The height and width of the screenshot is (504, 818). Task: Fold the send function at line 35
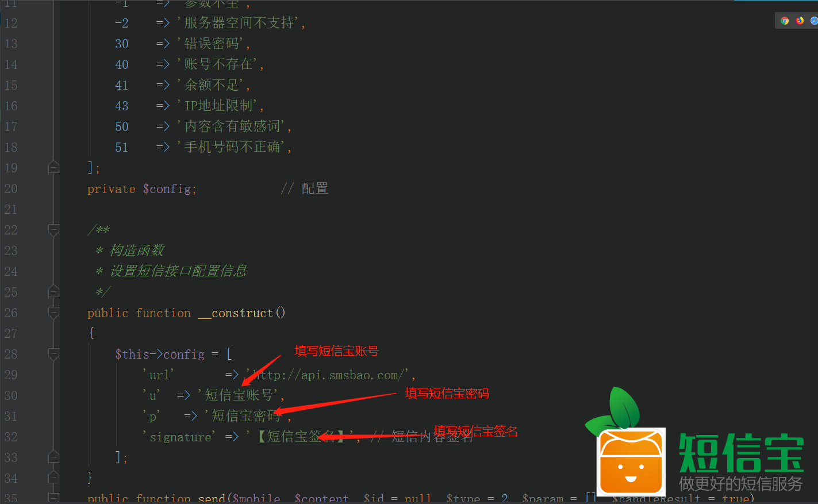(x=53, y=498)
